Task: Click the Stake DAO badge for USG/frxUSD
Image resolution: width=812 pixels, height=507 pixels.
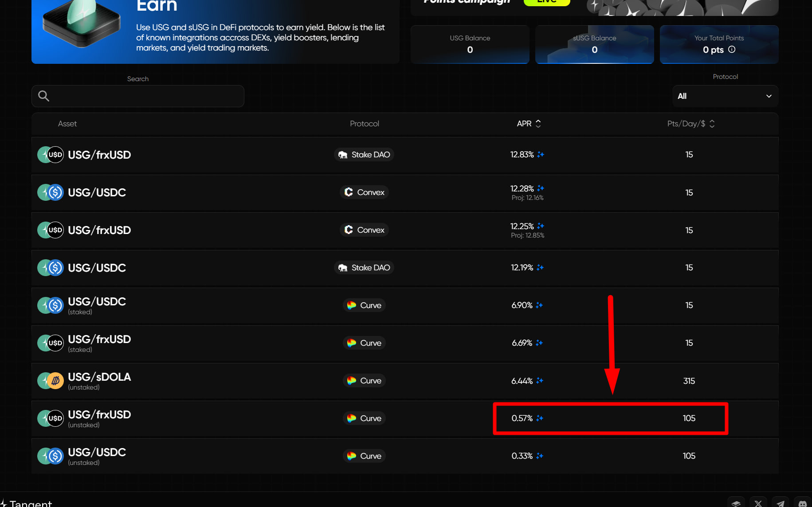Action: (364, 155)
